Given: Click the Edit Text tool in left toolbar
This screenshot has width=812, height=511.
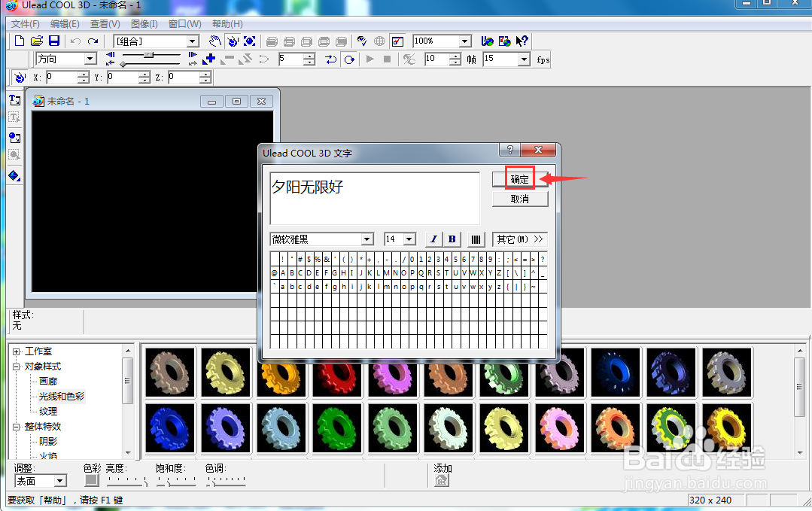Looking at the screenshot, I should [x=14, y=117].
